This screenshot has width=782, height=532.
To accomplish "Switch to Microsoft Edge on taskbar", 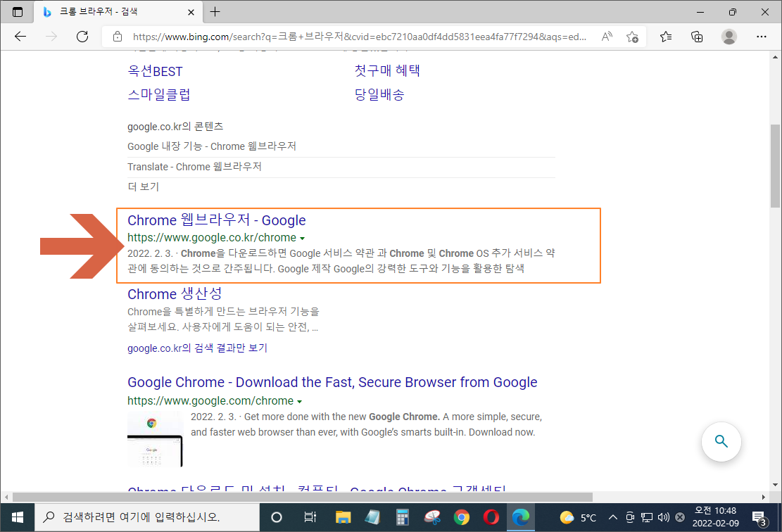I will pos(521,517).
